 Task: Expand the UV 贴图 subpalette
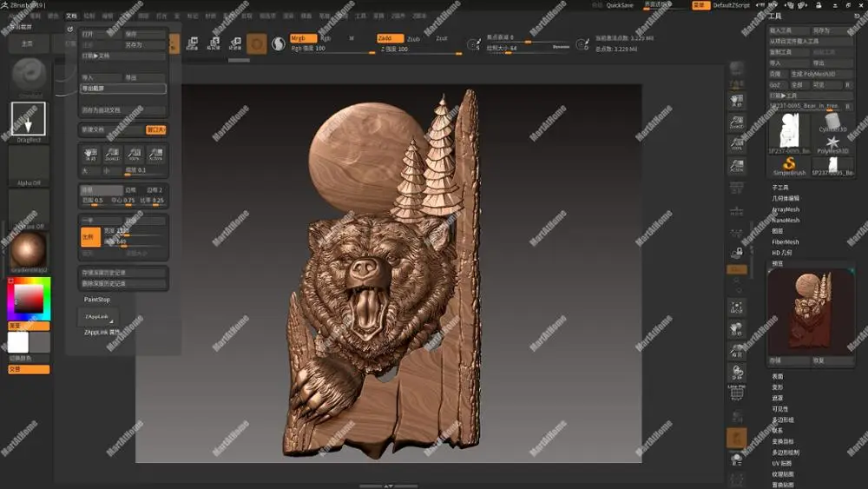(x=782, y=463)
